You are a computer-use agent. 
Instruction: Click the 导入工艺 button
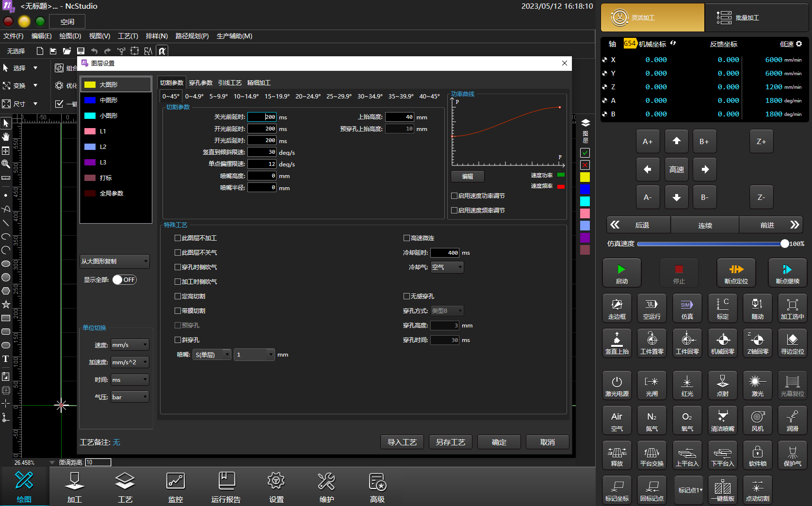point(402,442)
